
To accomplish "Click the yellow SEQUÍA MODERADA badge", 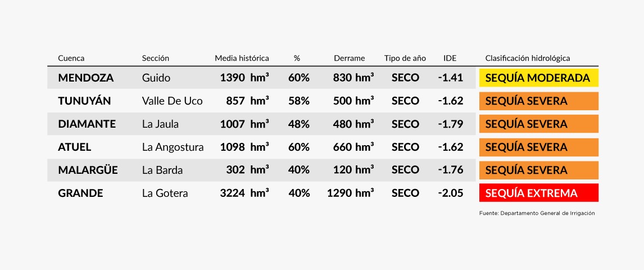I will tap(538, 78).
